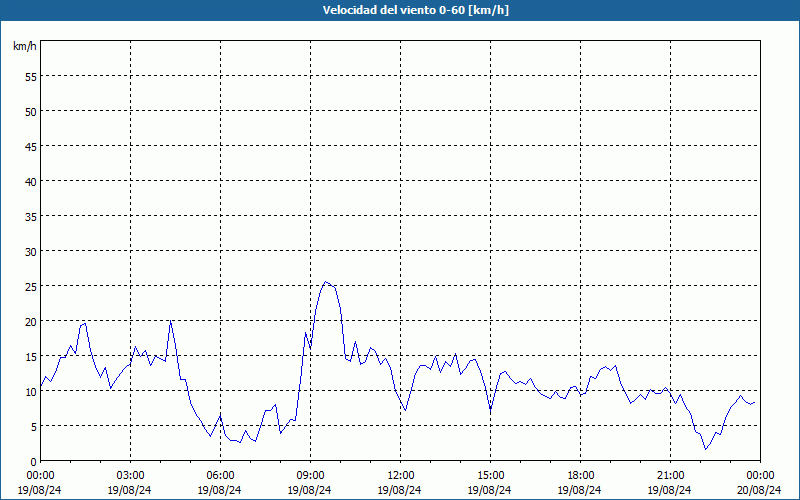
Task: Click the chart title 'Velocidad del viento 0-60 [km/h]'
Action: click(x=415, y=10)
